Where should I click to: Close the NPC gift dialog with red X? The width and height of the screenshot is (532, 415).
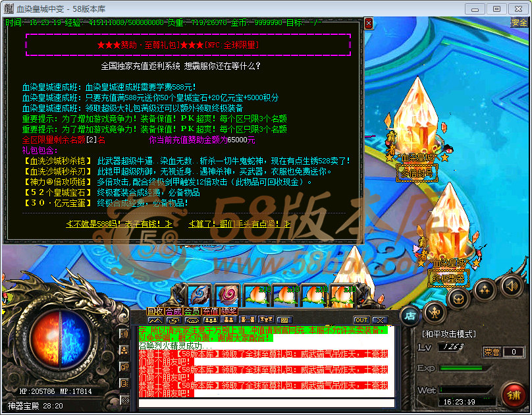click(x=369, y=24)
